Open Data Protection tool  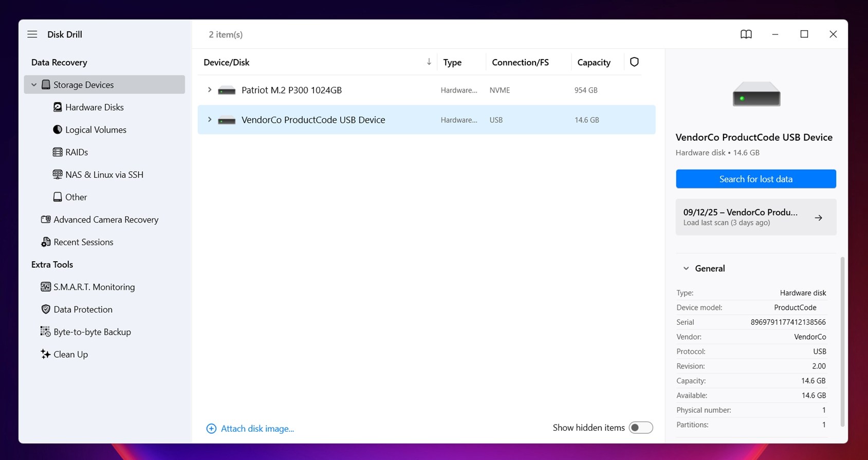tap(83, 309)
